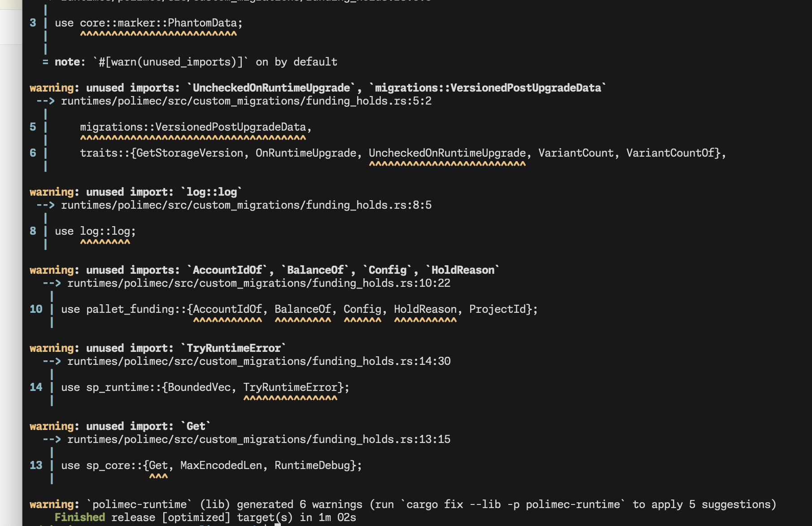Click the warning 'unused import: `TryRuntimeError`'
Screen dimensions: 812x526
click(158, 348)
